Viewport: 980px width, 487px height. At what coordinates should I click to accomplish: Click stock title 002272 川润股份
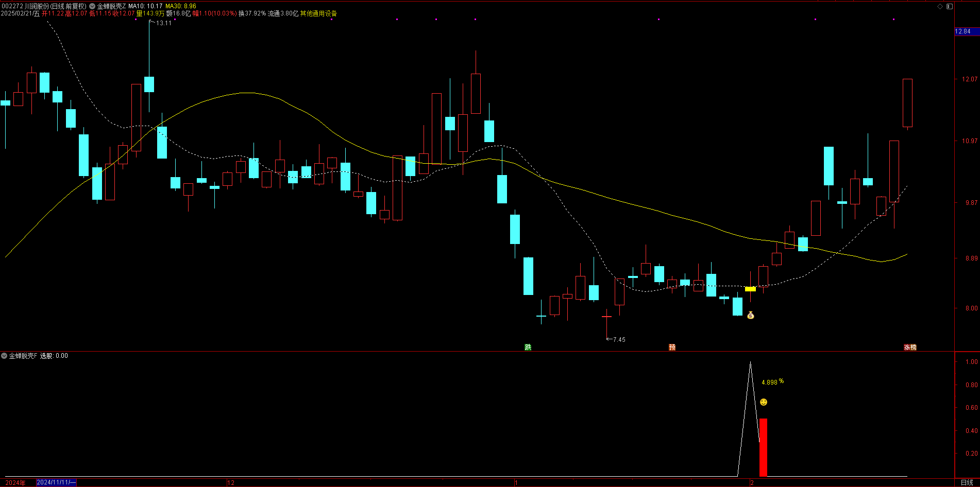tap(25, 6)
